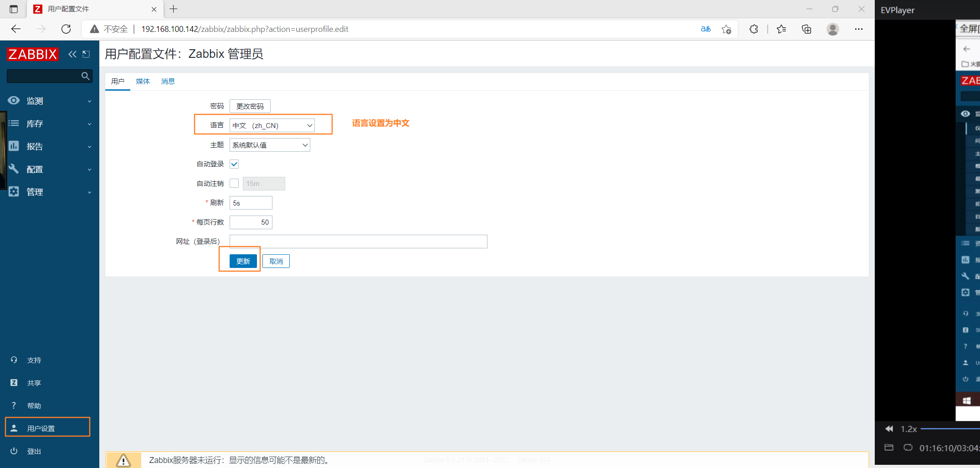Click EVPlayer rewind playback button
The width and height of the screenshot is (980, 468).
tap(889, 429)
